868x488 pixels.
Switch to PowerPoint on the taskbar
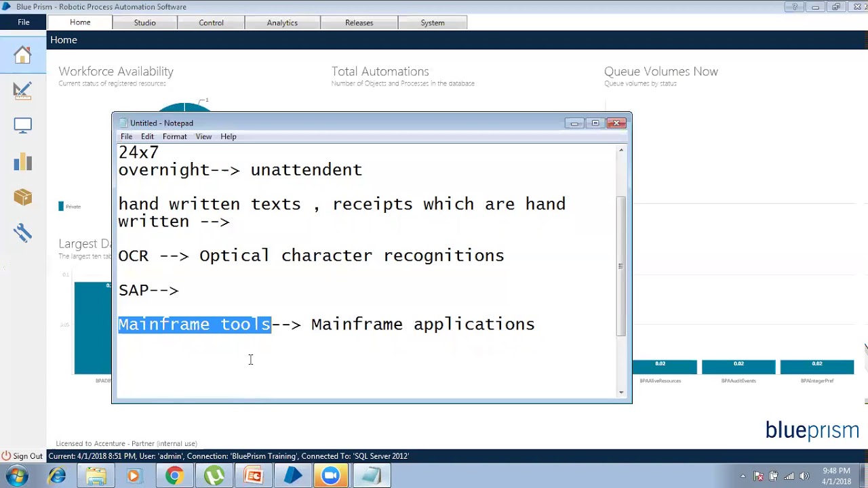click(253, 476)
